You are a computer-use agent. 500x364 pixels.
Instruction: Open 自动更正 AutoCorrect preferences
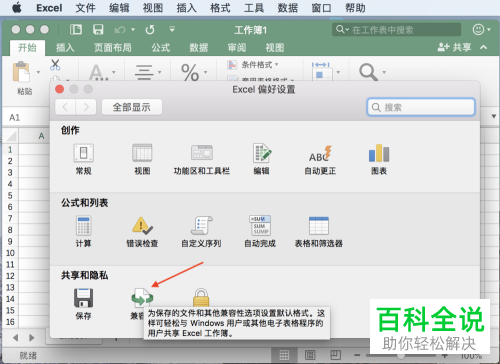click(x=320, y=159)
